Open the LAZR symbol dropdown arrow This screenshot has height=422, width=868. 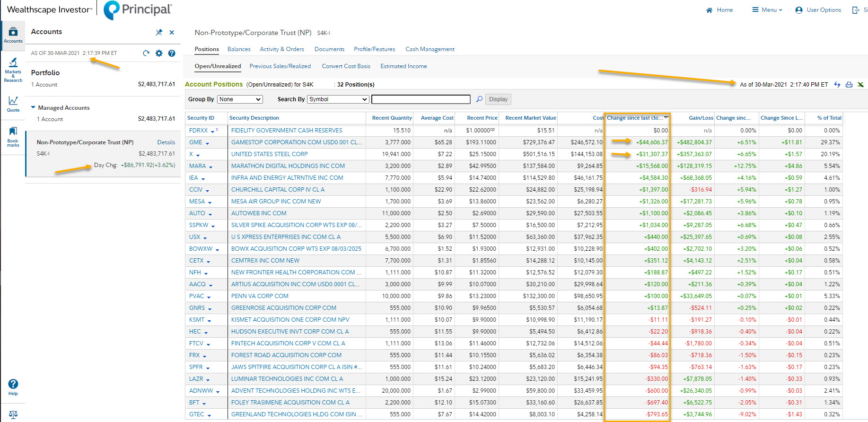pos(208,379)
